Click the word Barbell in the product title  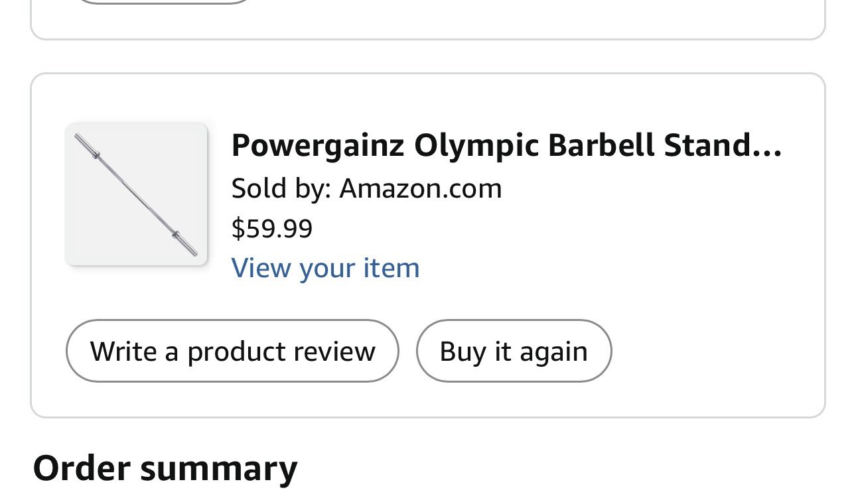coord(601,145)
